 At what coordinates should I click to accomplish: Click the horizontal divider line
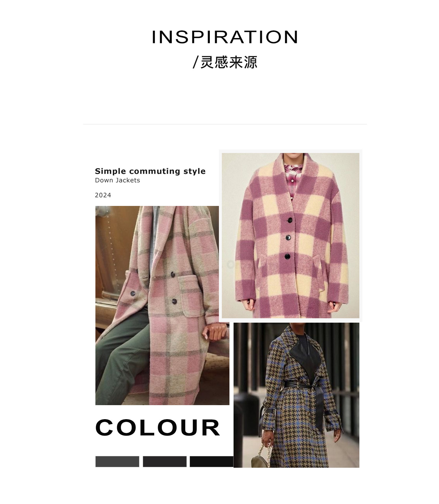225,124
